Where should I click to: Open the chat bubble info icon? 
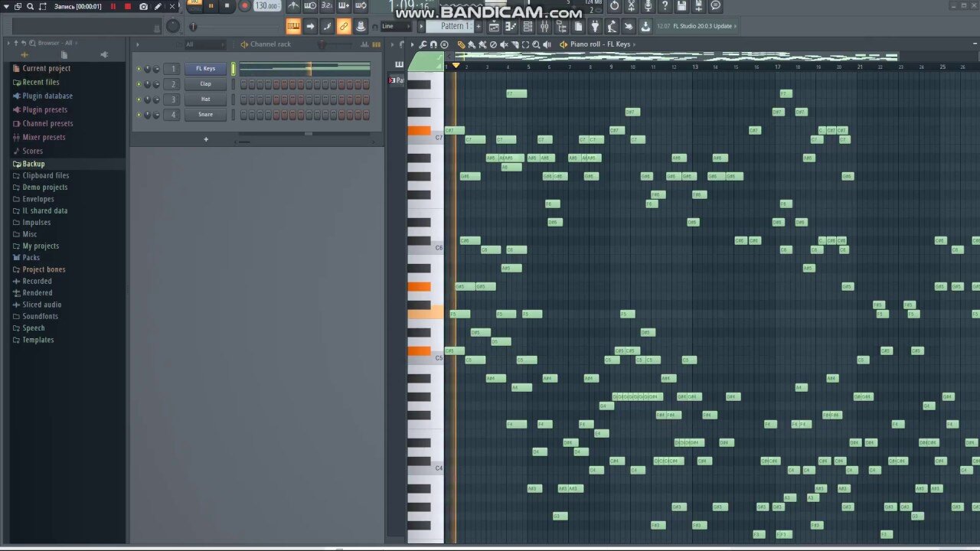click(715, 5)
